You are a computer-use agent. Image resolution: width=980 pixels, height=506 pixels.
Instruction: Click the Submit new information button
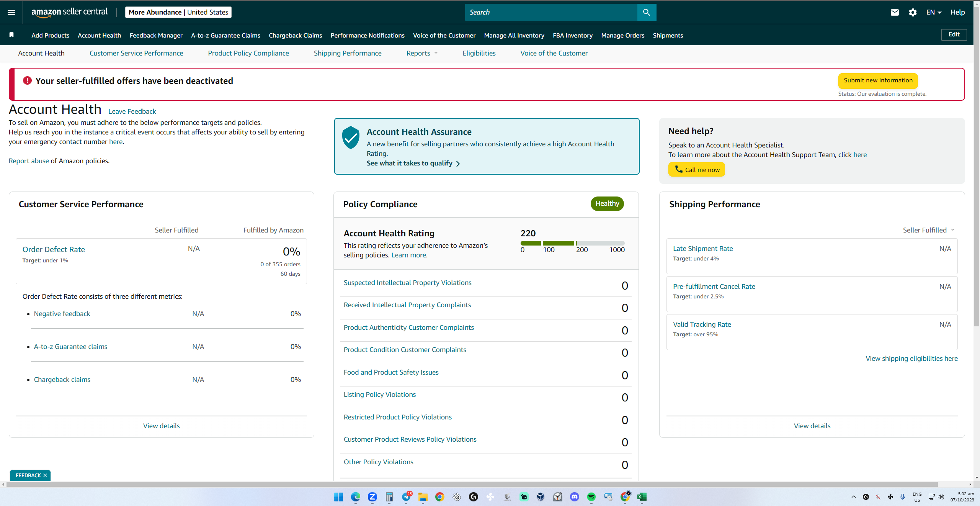coord(878,80)
